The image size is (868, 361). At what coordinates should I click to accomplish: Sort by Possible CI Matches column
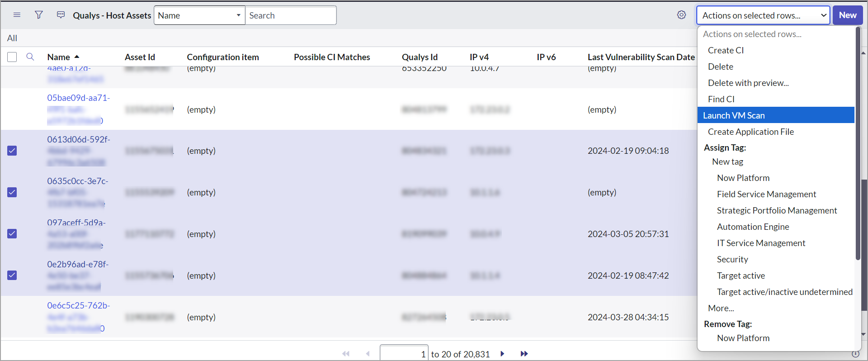[x=332, y=57]
